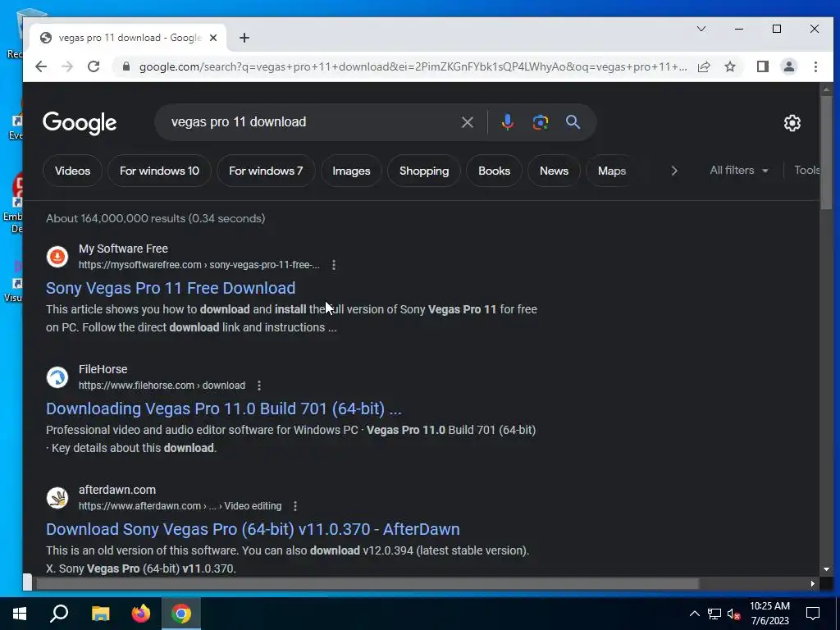Viewport: 840px width, 630px height.
Task: Open a new tab with plus button
Action: 244,38
